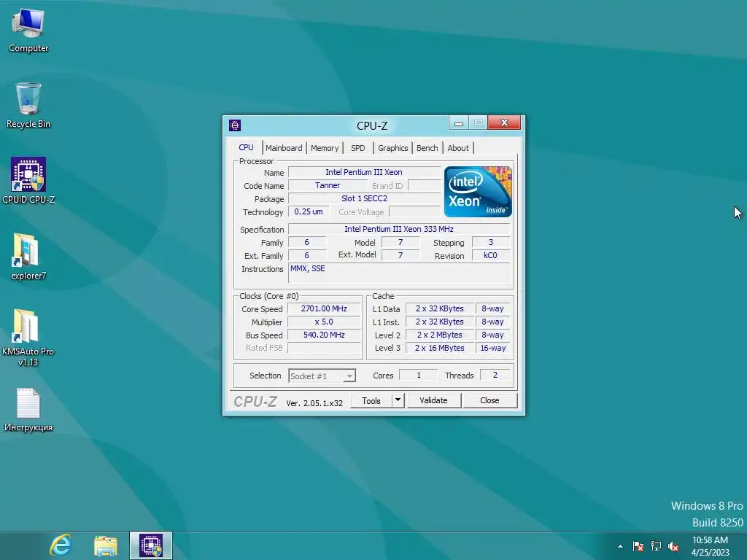Switch to the CPU tab

[x=246, y=147]
